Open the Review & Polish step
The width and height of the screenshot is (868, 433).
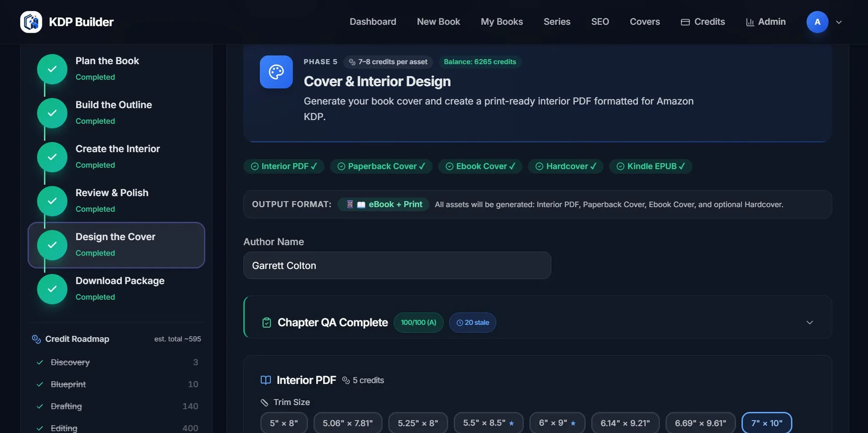click(116, 201)
